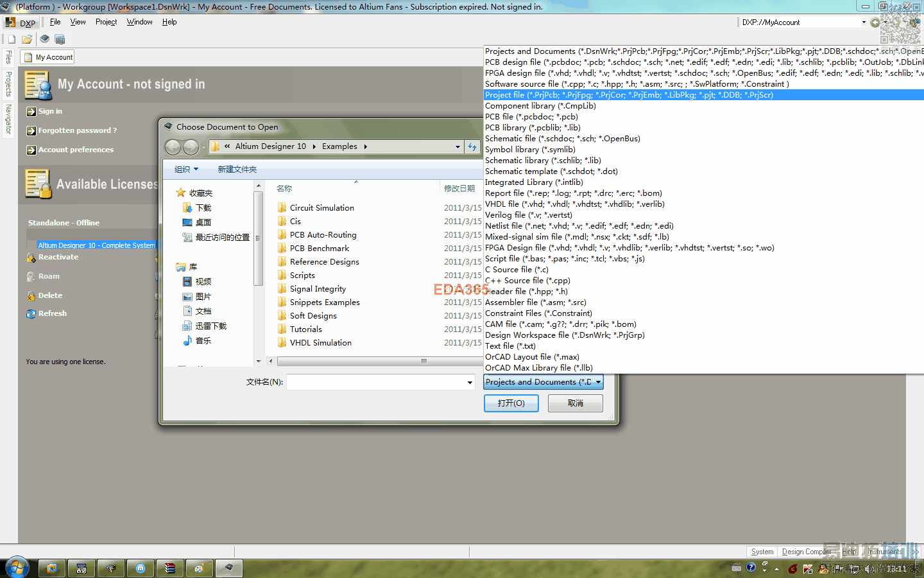Screen dimensions: 924x578
Task: Open the 组织 (Organize) dropdown
Action: pos(187,170)
